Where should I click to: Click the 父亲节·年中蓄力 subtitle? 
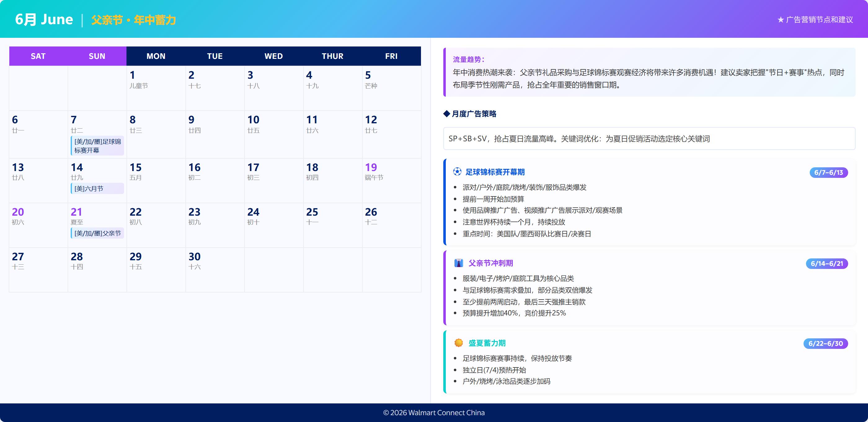point(134,20)
